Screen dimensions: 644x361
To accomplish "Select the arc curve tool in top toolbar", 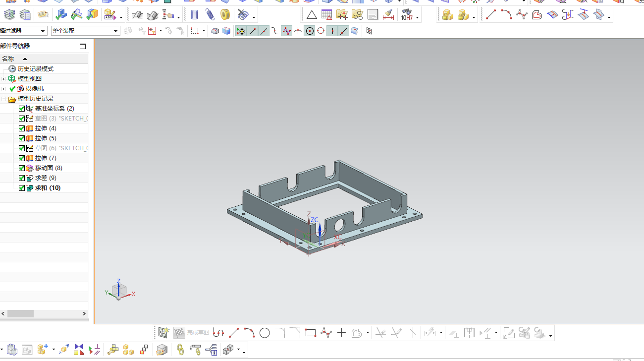I will pyautogui.click(x=506, y=15).
